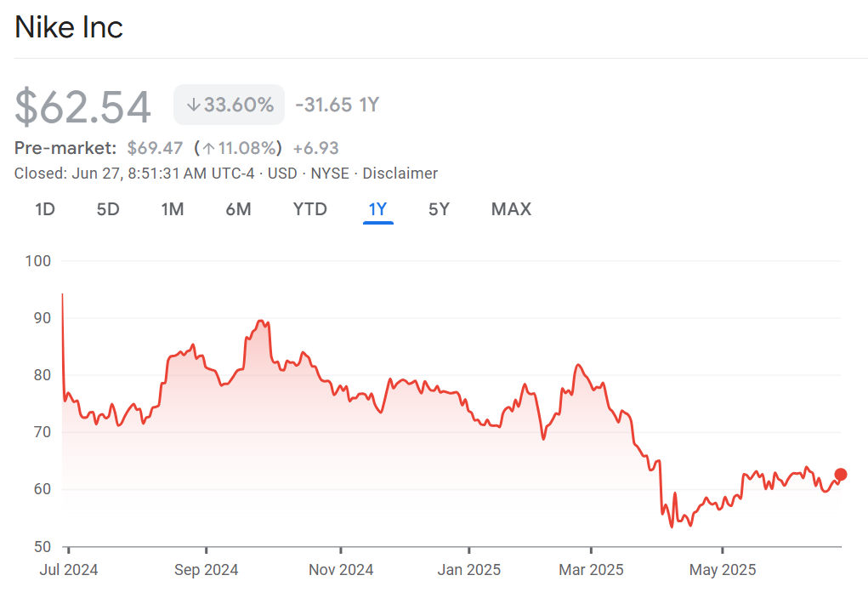This screenshot has width=868, height=598.
Task: Switch to the 5Y chart range
Action: pos(439,209)
